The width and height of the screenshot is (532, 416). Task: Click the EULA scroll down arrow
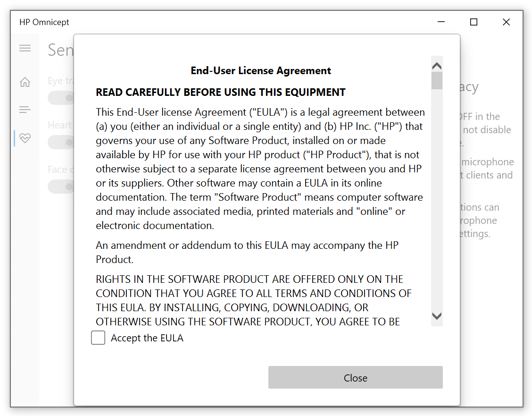click(x=437, y=316)
